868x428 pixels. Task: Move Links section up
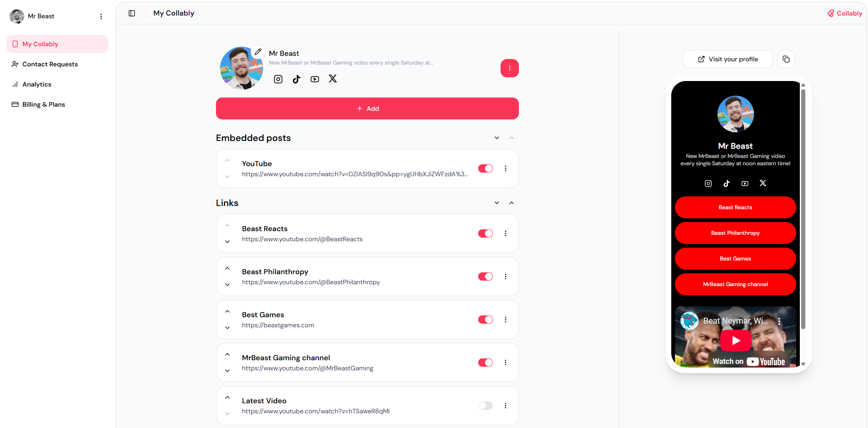click(512, 203)
